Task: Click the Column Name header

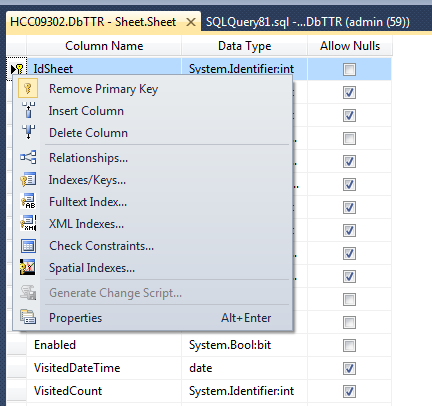Action: click(x=104, y=46)
